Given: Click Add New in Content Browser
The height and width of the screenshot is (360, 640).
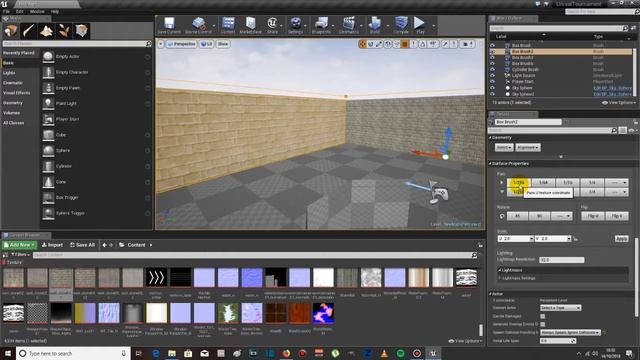Looking at the screenshot, I should tap(19, 245).
